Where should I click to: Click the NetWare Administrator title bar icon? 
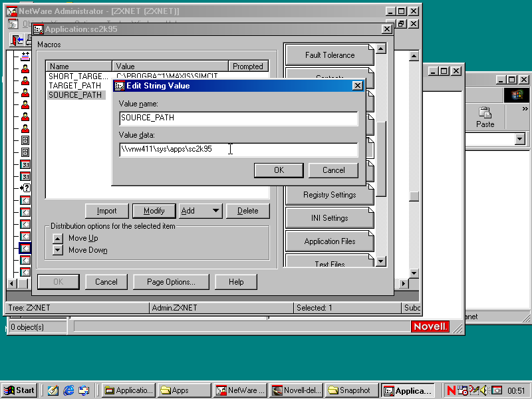pos(12,11)
